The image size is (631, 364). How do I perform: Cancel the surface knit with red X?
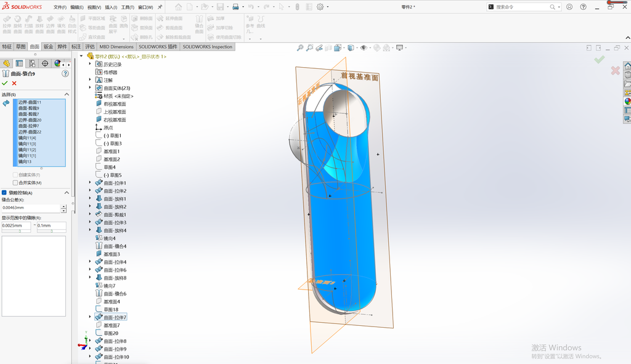[x=14, y=83]
